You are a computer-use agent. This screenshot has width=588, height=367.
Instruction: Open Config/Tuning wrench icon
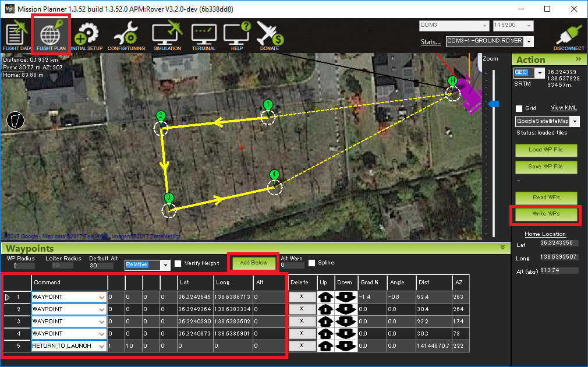coord(125,36)
